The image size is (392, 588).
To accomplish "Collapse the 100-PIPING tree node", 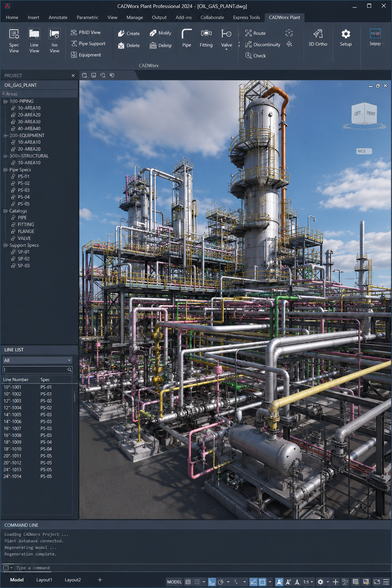I will point(5,101).
